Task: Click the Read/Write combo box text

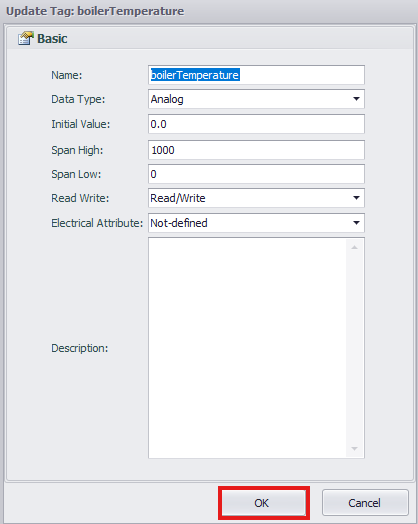Action: click(x=178, y=198)
